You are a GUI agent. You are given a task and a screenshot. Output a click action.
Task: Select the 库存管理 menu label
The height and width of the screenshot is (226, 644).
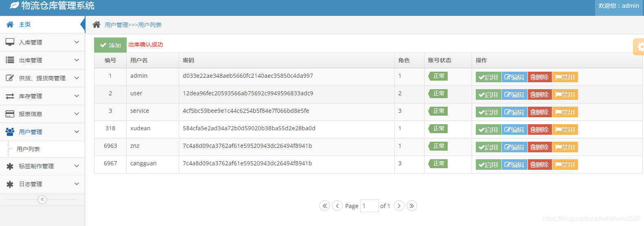(31, 96)
